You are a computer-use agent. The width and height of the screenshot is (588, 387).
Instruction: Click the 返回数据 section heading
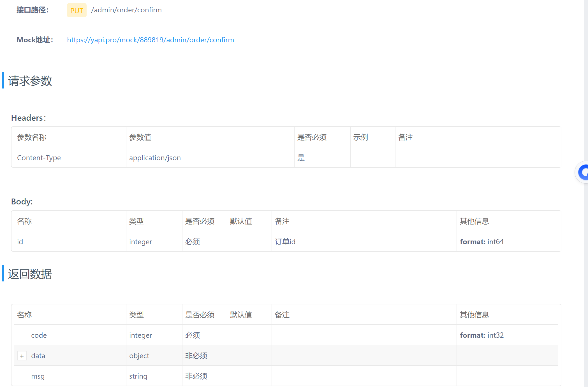coord(30,274)
